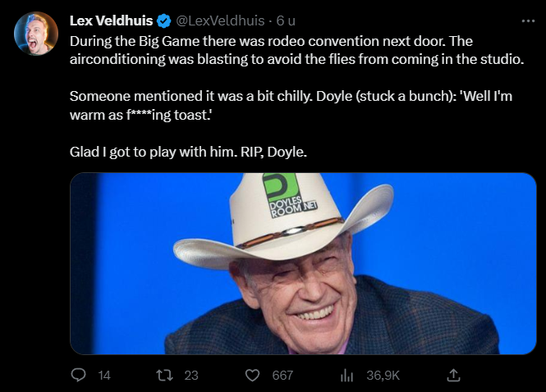Click the Lex Veldhuis display name
Screen dimensions: 546x392
click(112, 21)
